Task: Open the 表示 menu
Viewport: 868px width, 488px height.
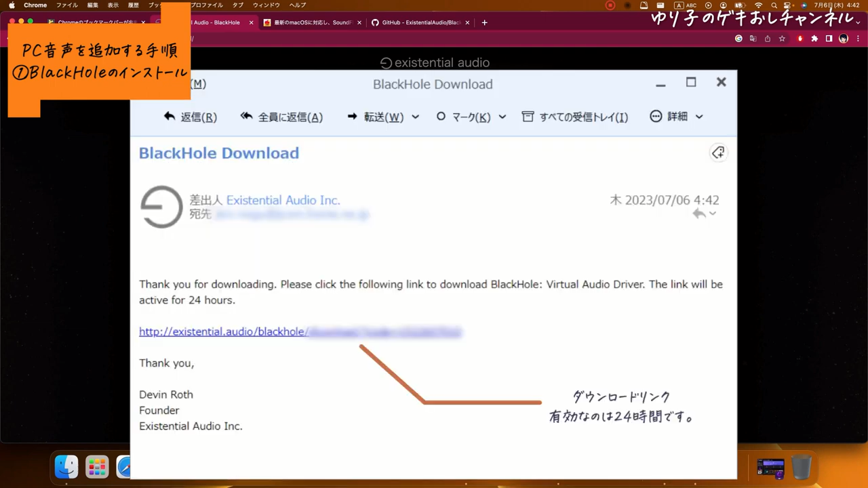Action: point(113,5)
